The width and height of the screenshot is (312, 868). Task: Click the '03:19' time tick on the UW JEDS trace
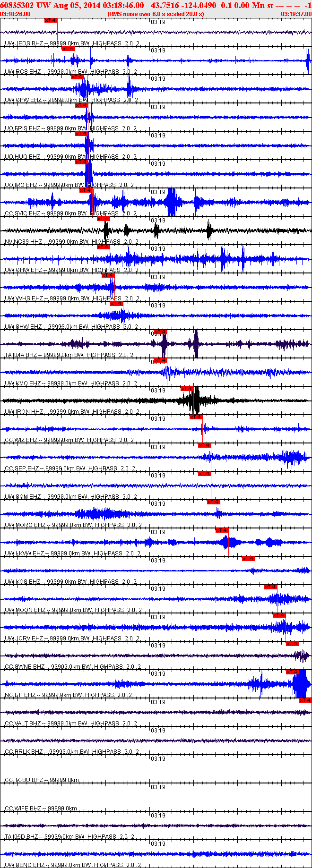[158, 22]
